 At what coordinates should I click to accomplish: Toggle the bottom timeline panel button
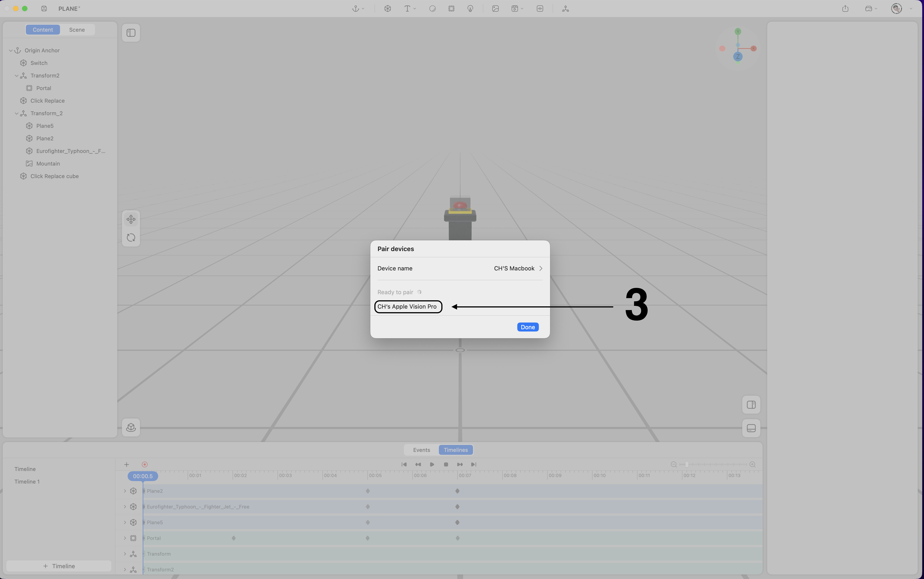[x=751, y=428]
